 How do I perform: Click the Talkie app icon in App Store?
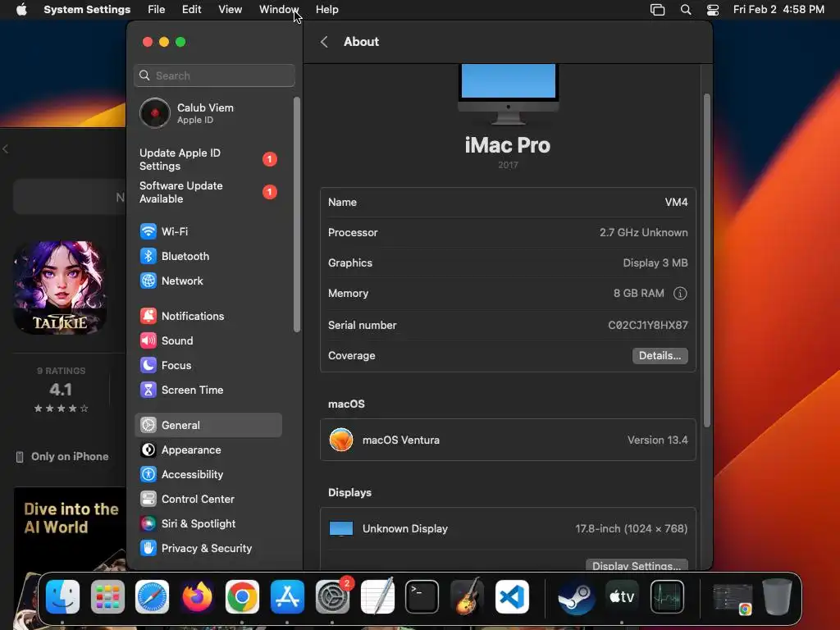click(60, 288)
